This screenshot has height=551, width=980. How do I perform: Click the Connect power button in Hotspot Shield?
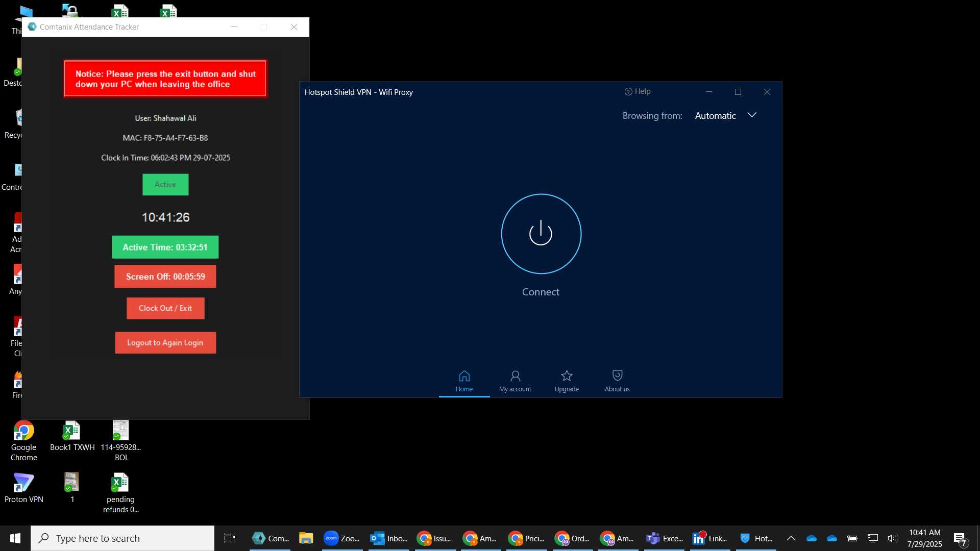(541, 234)
